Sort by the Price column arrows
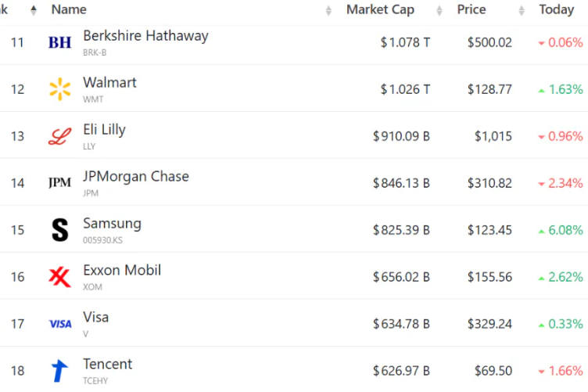588x392 pixels. [x=522, y=10]
